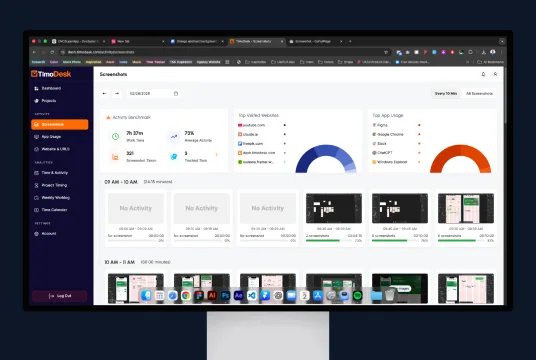
Task: Bookmark this page with the star icon
Action: click(x=386, y=52)
